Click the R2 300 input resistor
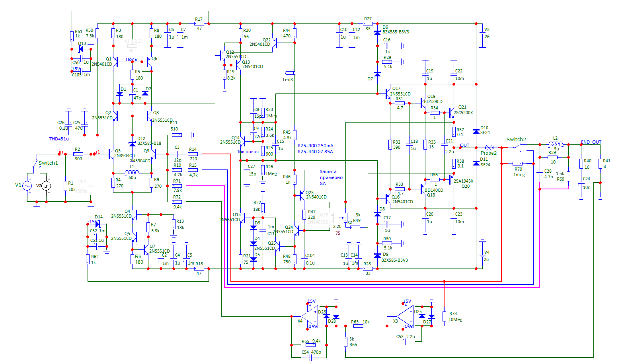624x364 pixels. click(78, 154)
